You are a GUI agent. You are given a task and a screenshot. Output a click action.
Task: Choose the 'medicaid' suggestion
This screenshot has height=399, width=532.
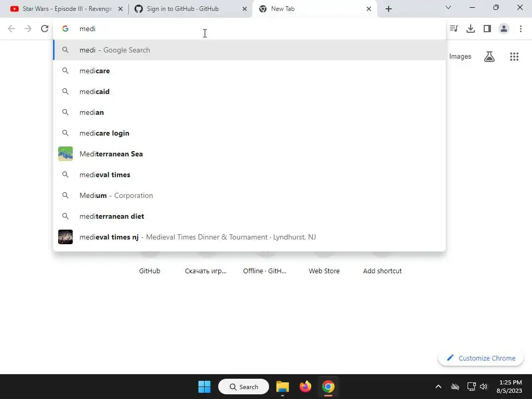[250, 91]
